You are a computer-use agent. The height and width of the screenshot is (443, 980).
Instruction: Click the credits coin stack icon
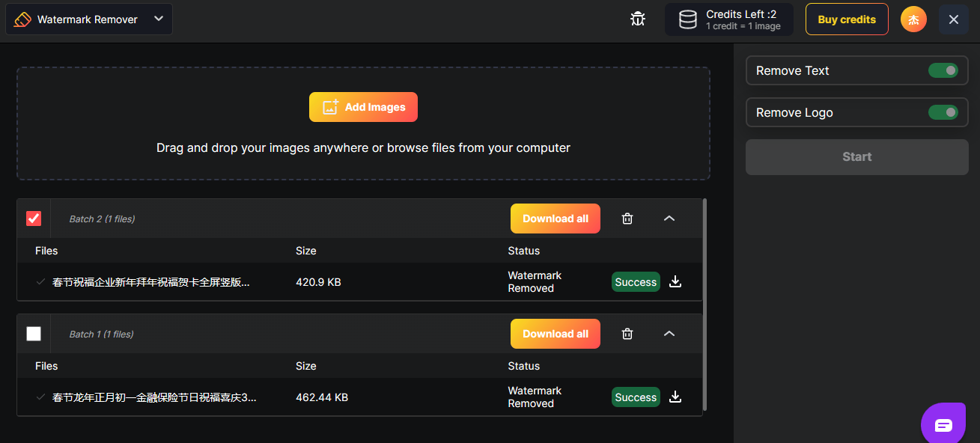tap(687, 19)
